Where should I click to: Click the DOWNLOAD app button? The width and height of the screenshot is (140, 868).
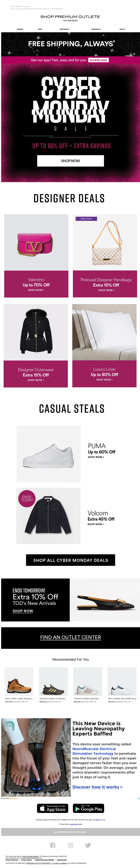click(x=98, y=60)
